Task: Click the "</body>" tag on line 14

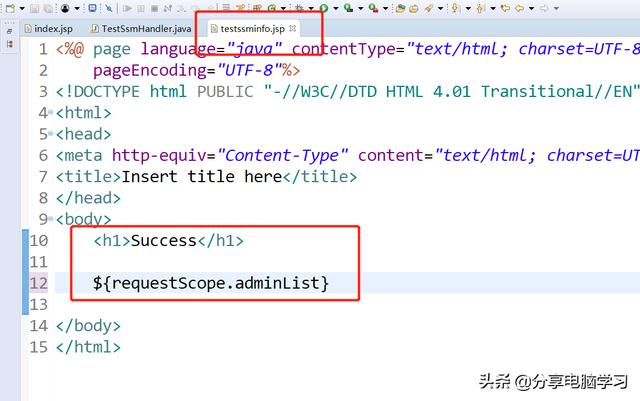Action: (x=89, y=326)
